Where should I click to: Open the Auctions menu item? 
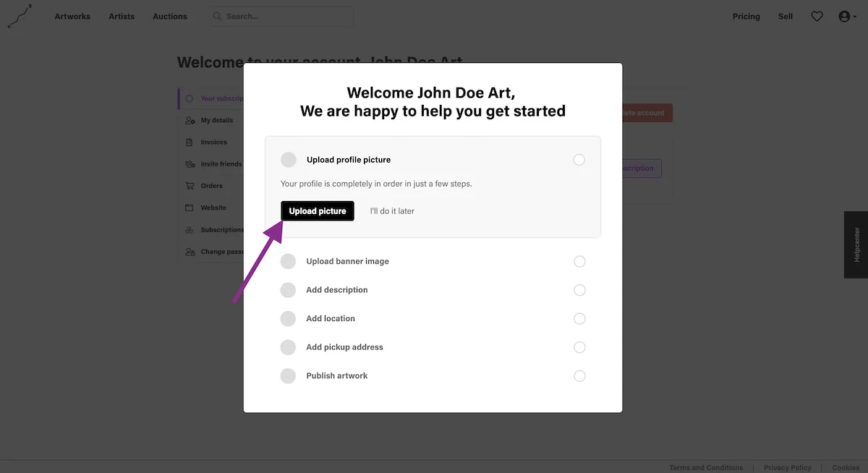[x=170, y=16]
